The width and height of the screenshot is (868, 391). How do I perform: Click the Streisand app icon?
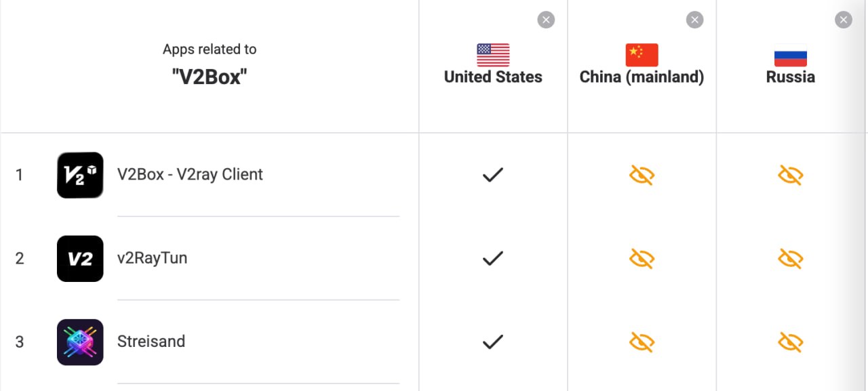80,342
